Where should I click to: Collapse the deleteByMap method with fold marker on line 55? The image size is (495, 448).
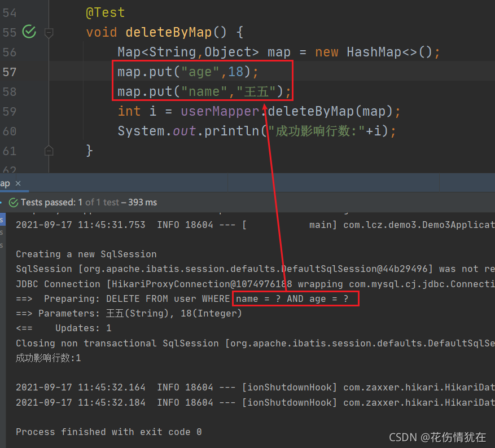point(49,33)
